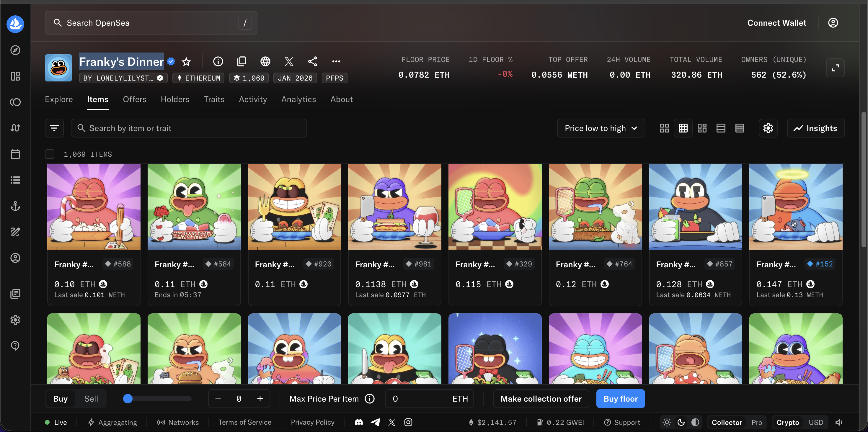The width and height of the screenshot is (868, 432).
Task: Click the Connect Wallet button
Action: (777, 22)
